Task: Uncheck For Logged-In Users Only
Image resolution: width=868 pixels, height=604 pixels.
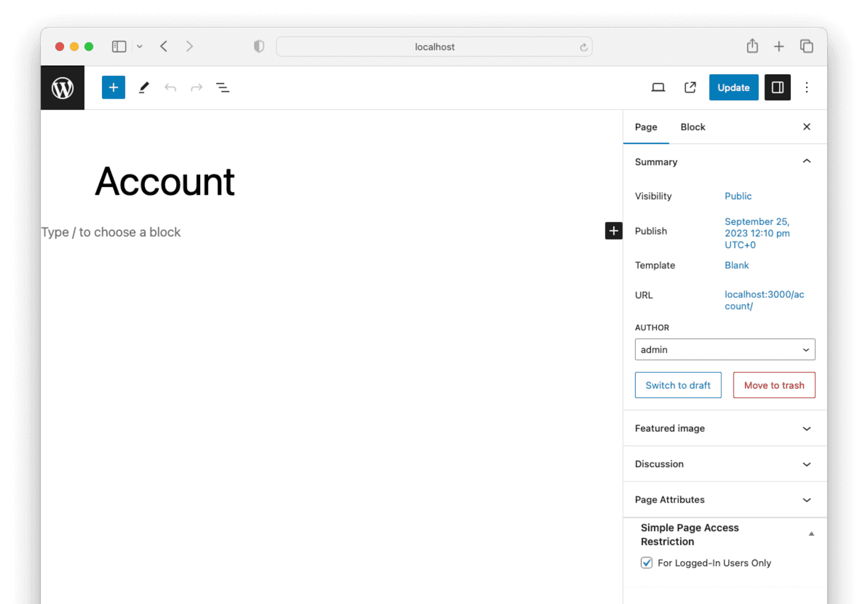Action: tap(647, 563)
